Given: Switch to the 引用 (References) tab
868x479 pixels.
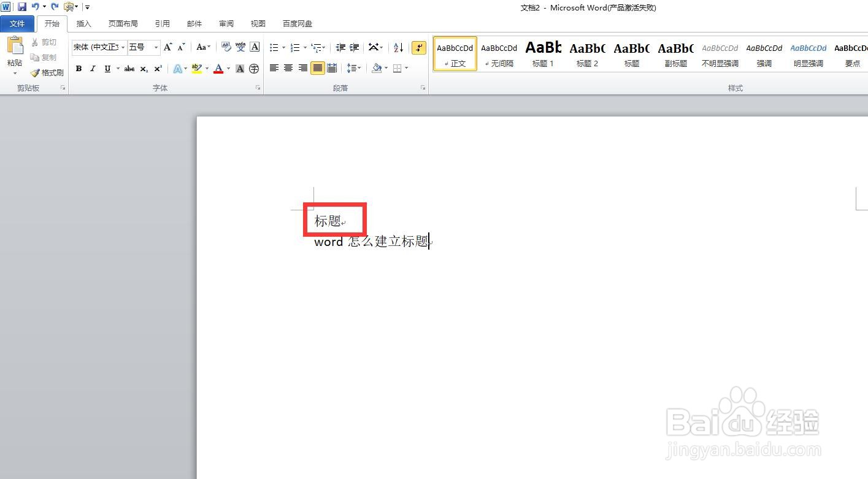Looking at the screenshot, I should (163, 24).
